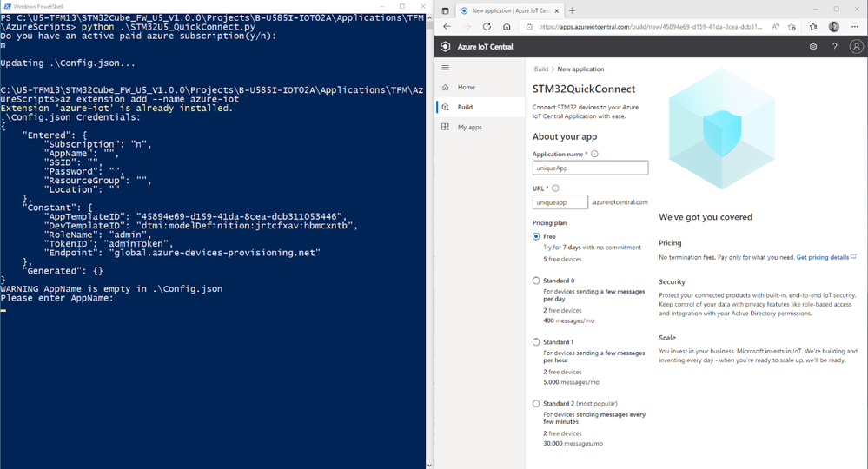This screenshot has width=868, height=469.
Task: Click the PowerShell window title icon
Action: tap(7, 6)
